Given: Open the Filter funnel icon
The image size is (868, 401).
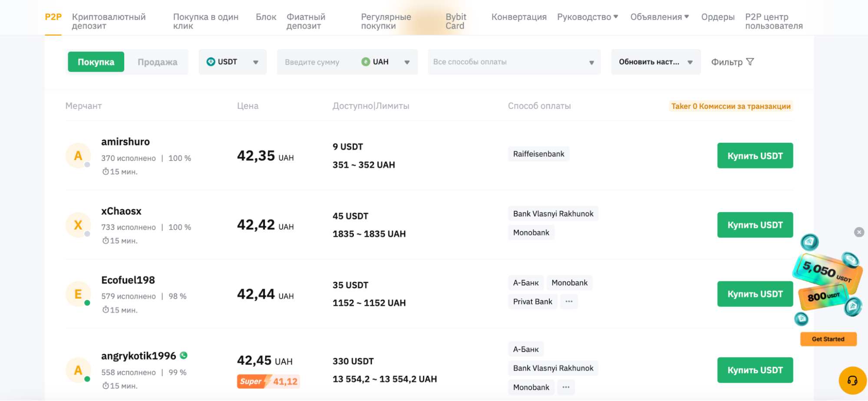Looking at the screenshot, I should [750, 62].
